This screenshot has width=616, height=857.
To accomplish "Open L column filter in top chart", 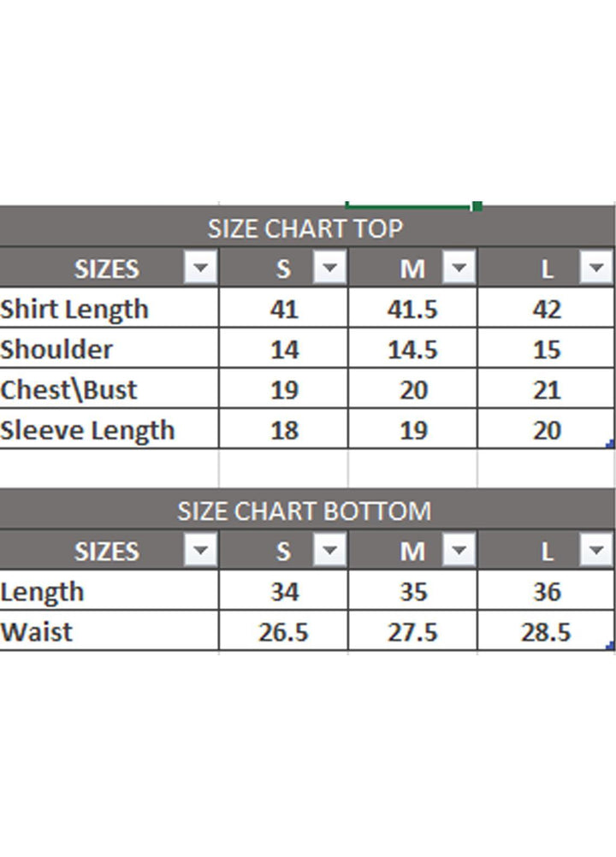I will 595,269.
